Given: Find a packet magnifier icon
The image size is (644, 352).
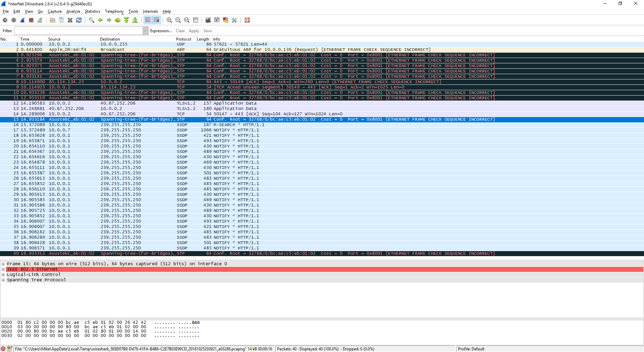Looking at the screenshot, I should [92, 20].
